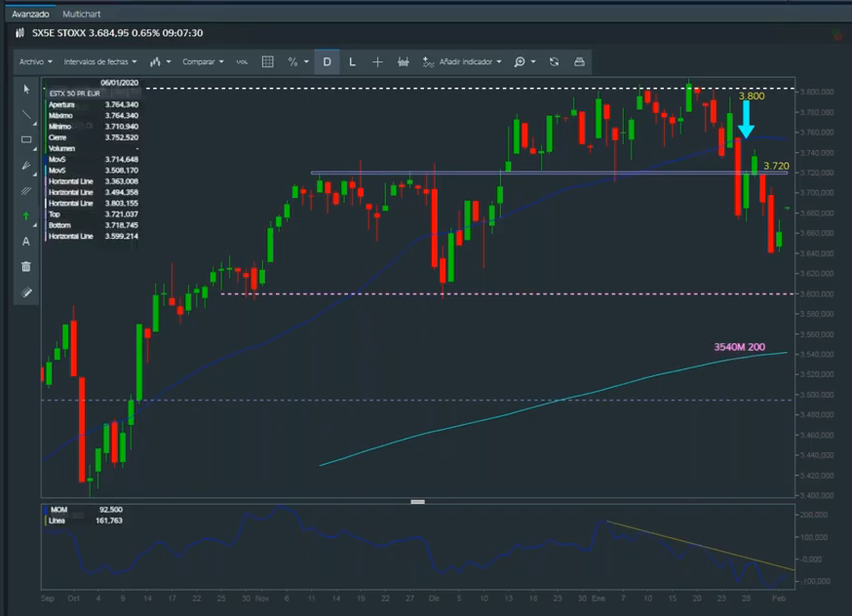Select the cursor pointer tool
The image size is (852, 616).
point(26,89)
